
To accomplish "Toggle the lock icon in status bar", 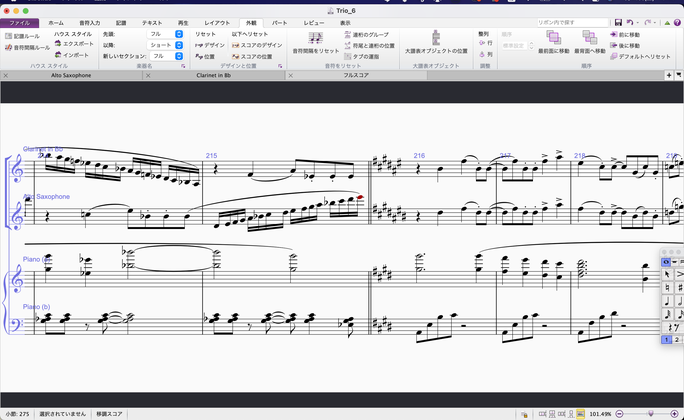I will pyautogui.click(x=524, y=414).
